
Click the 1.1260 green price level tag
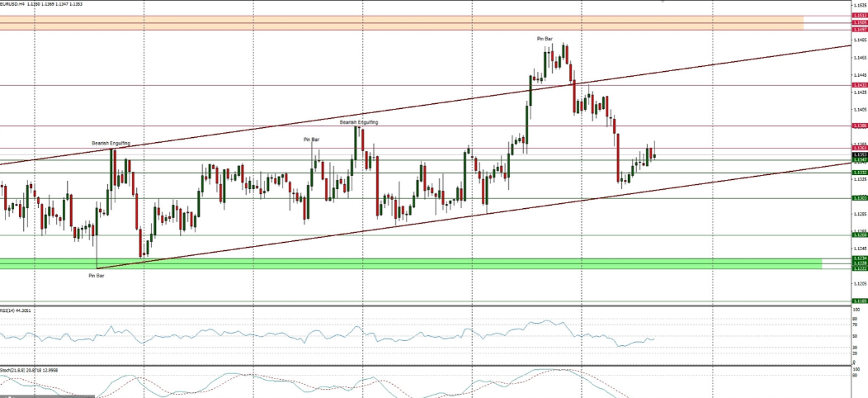point(860,235)
